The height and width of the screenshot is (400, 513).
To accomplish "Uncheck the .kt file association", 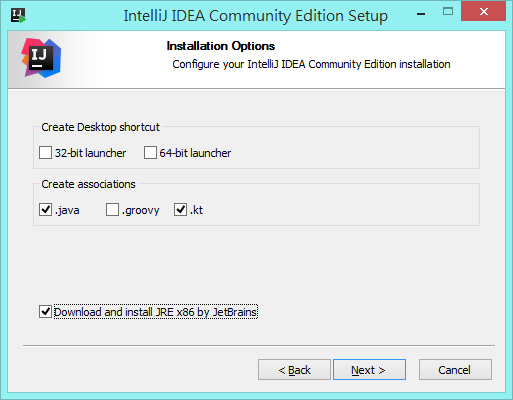I will 180,210.
